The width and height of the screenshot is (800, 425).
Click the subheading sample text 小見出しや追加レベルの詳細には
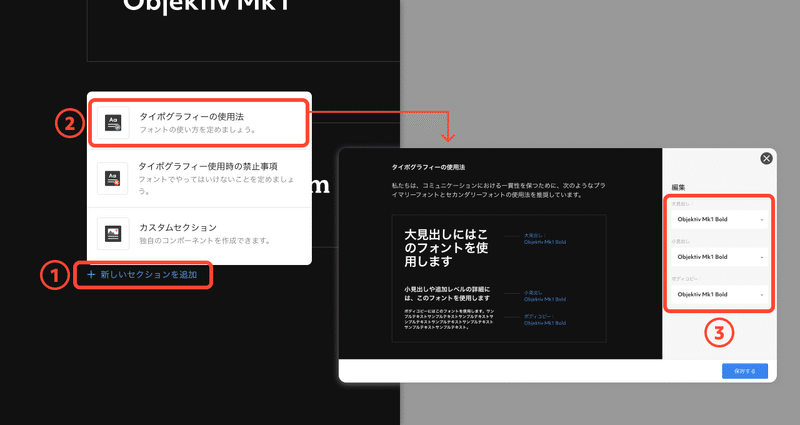click(447, 294)
